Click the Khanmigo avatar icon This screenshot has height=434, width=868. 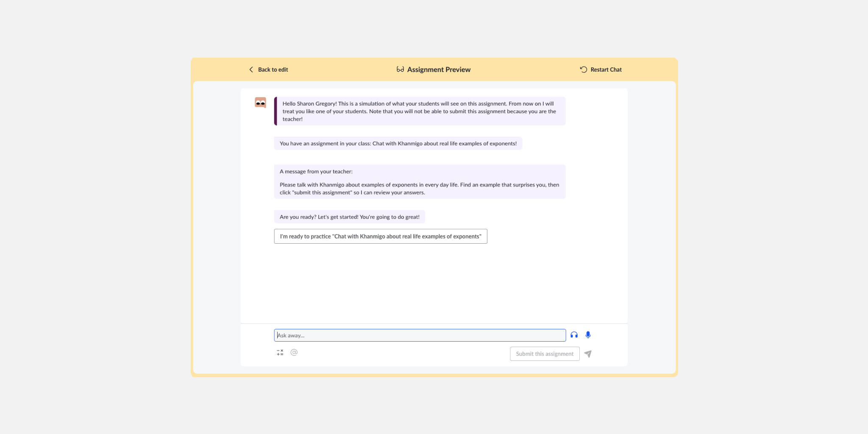coord(260,103)
